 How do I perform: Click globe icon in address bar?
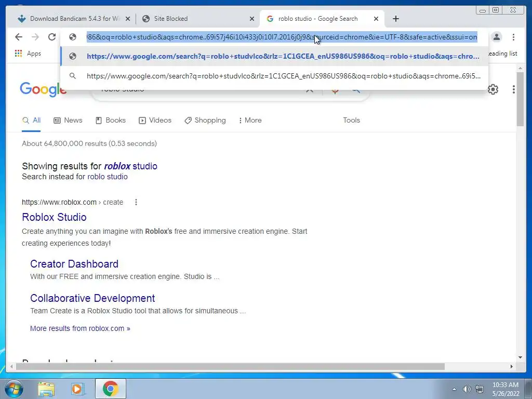73,37
